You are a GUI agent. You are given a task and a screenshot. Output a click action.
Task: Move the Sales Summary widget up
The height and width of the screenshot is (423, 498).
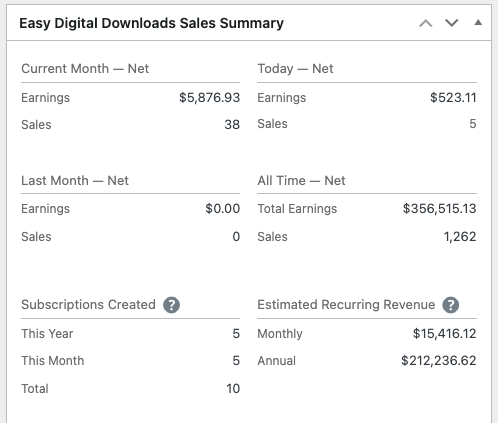426,23
